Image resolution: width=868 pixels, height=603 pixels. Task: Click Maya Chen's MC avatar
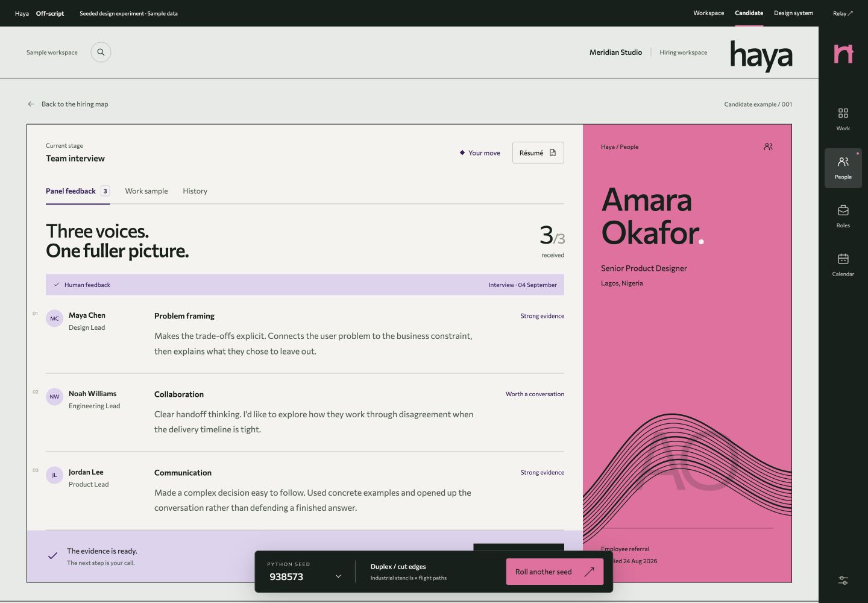55,318
